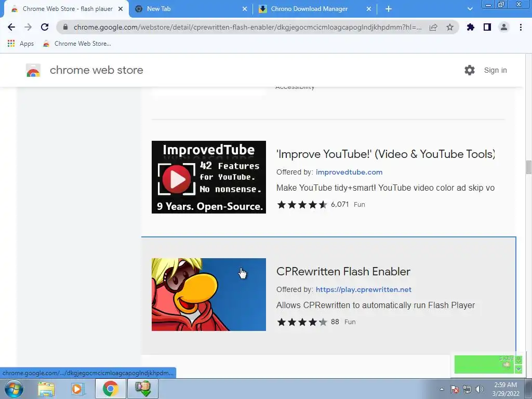
Task: Close the Chrome Web Store tab
Action: point(121,9)
